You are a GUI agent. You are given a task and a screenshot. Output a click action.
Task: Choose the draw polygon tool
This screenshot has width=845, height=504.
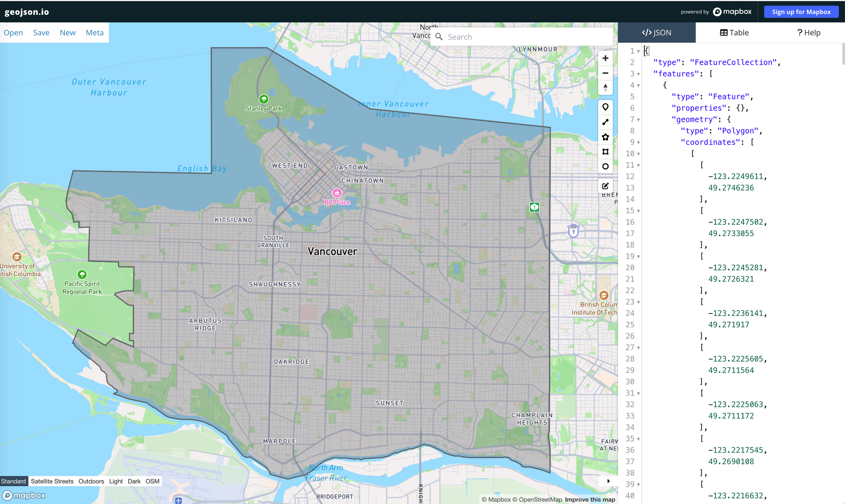[605, 137]
